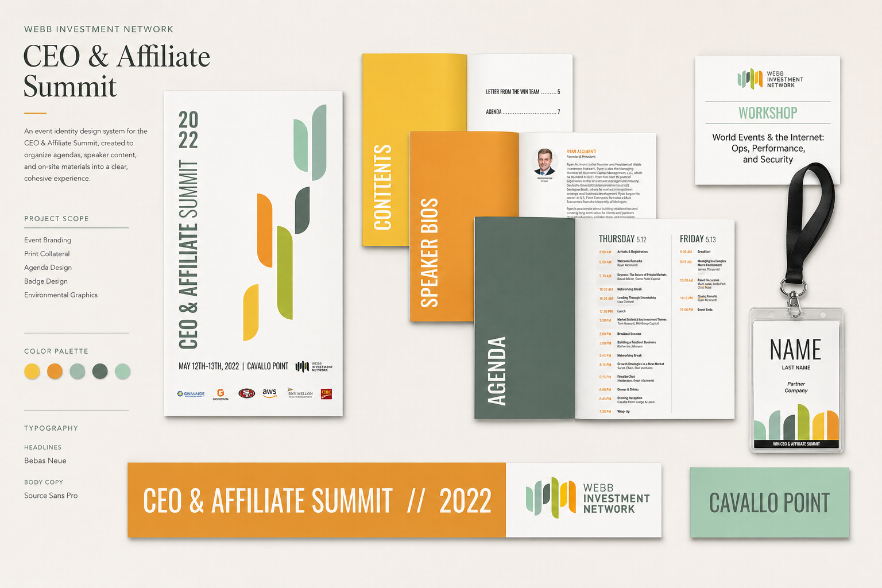Click 'Agenda Design' in project scope
This screenshot has width=882, height=588.
pyautogui.click(x=48, y=268)
